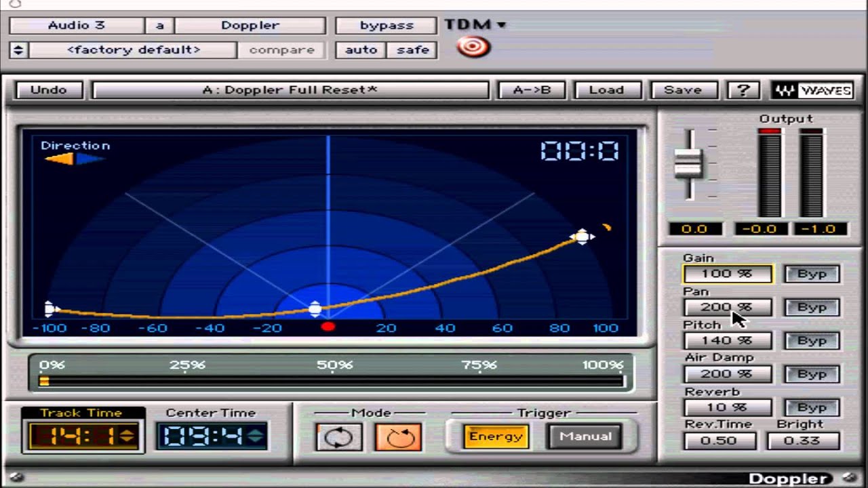Toggle the Reverb Byp button
The width and height of the screenshot is (868, 488).
812,407
